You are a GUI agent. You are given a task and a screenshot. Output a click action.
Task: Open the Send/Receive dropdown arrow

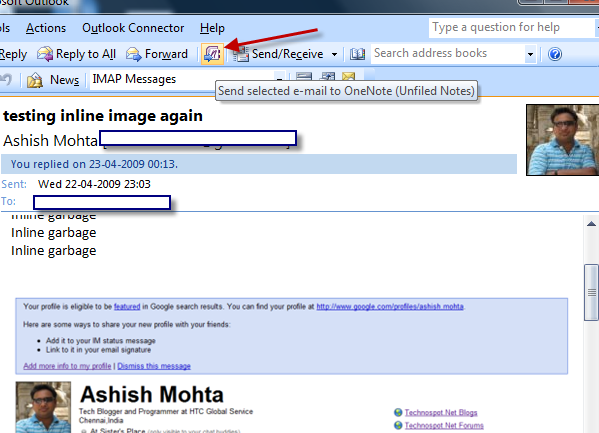[x=334, y=54]
